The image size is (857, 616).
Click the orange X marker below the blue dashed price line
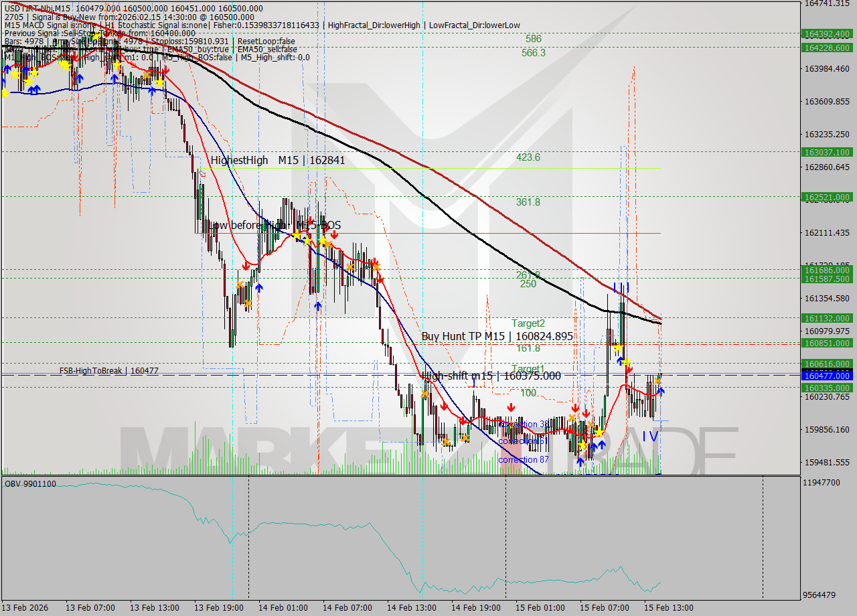tap(657, 382)
